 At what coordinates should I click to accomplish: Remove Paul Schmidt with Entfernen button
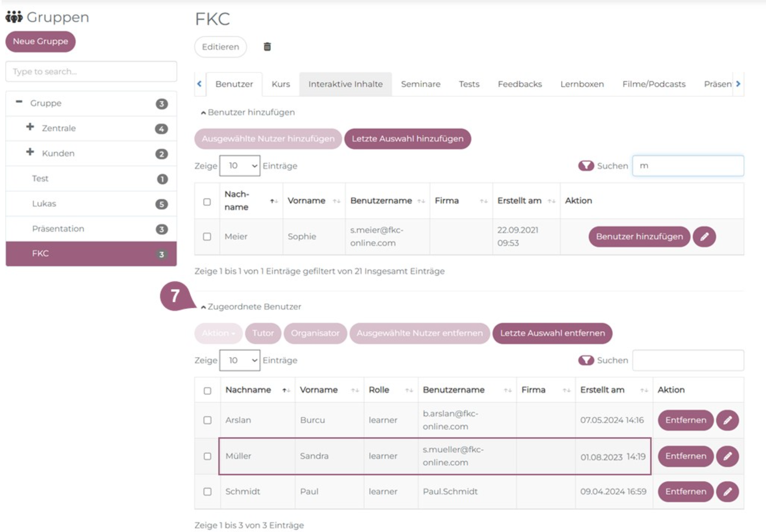coord(685,492)
